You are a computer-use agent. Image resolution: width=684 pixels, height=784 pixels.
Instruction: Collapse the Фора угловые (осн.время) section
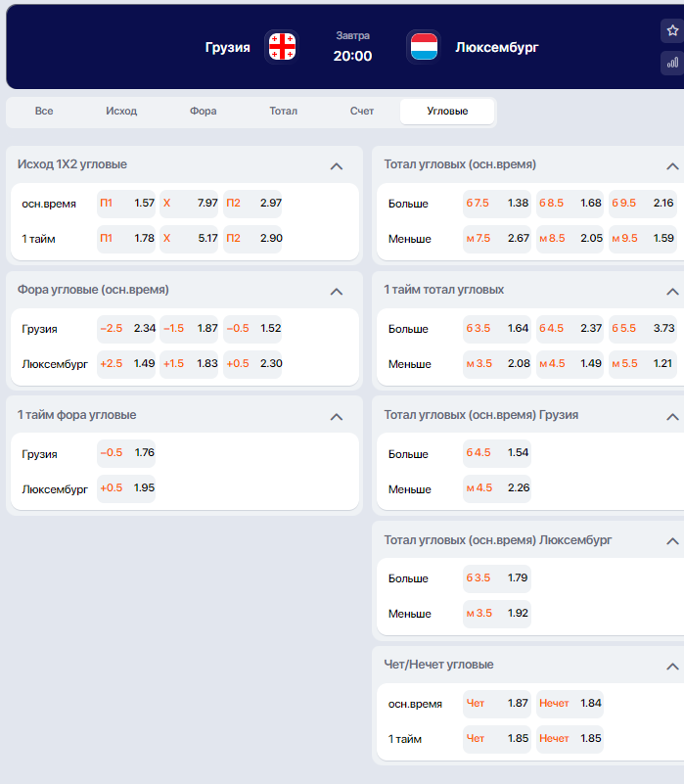(337, 292)
